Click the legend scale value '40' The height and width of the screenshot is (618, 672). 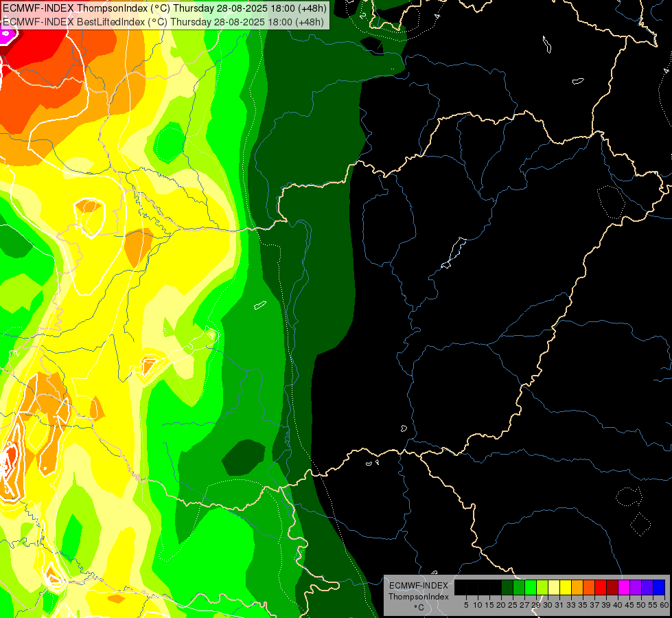[618, 605]
